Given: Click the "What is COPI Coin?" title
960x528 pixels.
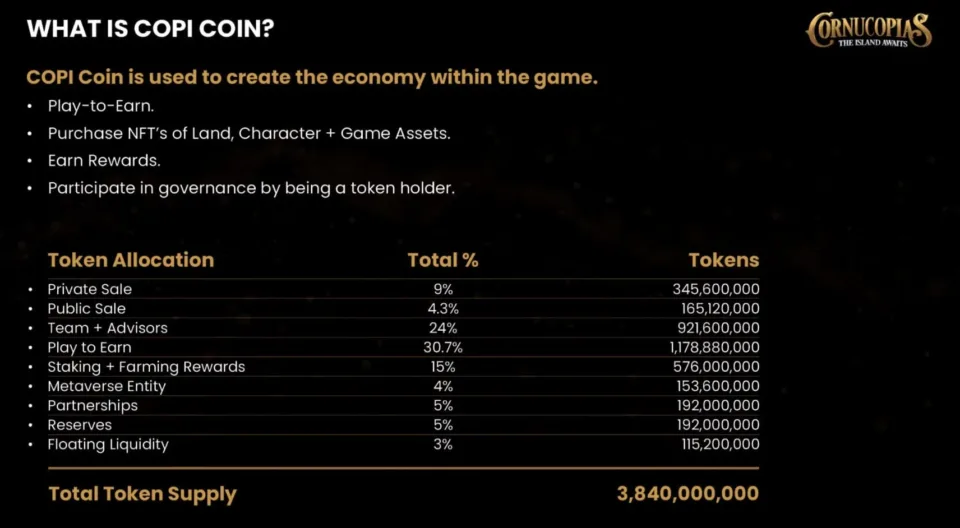Looking at the screenshot, I should (x=151, y=28).
